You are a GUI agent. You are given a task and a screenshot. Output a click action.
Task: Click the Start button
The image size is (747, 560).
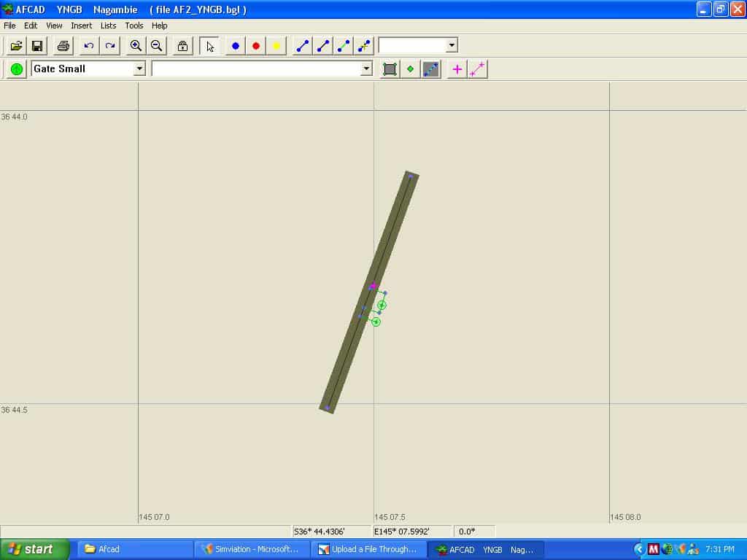point(34,549)
